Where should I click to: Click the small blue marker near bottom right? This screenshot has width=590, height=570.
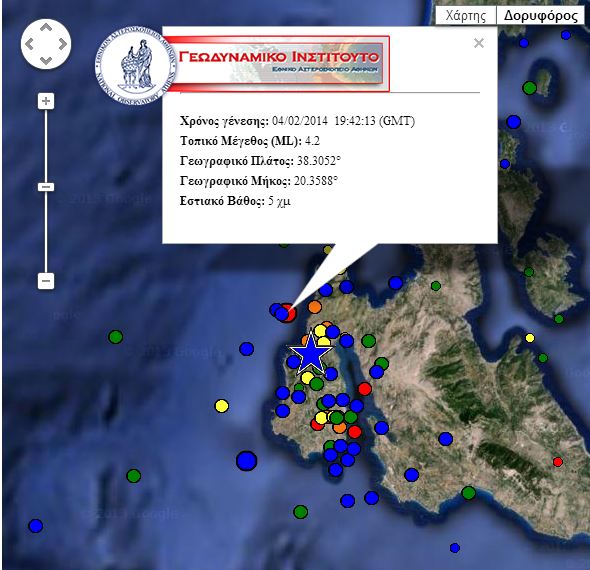pos(455,548)
